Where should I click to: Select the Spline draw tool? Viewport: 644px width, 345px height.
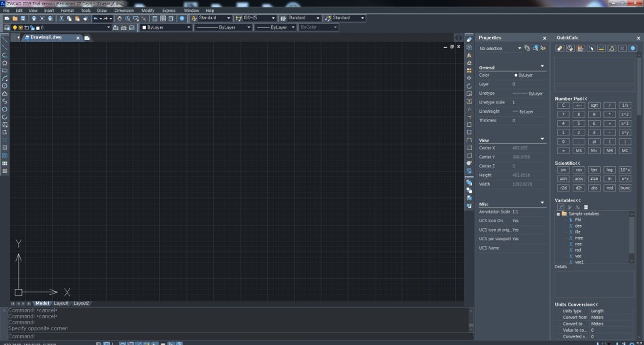[5, 101]
